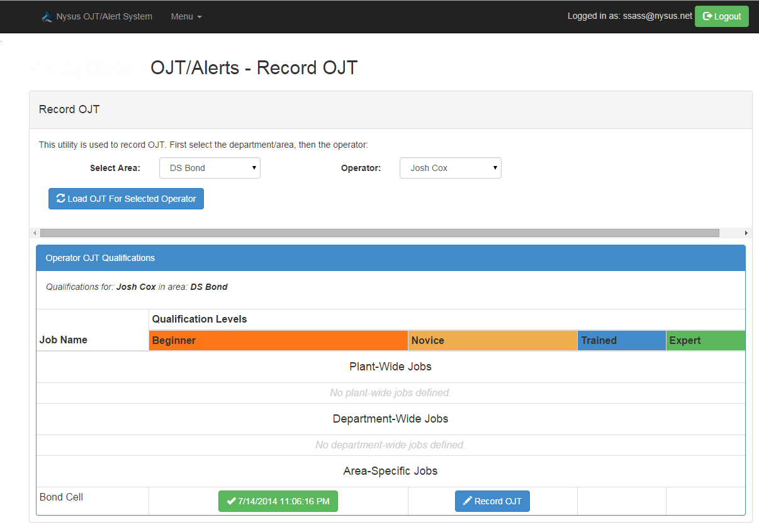Click the blue Trained level header
Viewport: 759px width, 532px height.
[621, 340]
